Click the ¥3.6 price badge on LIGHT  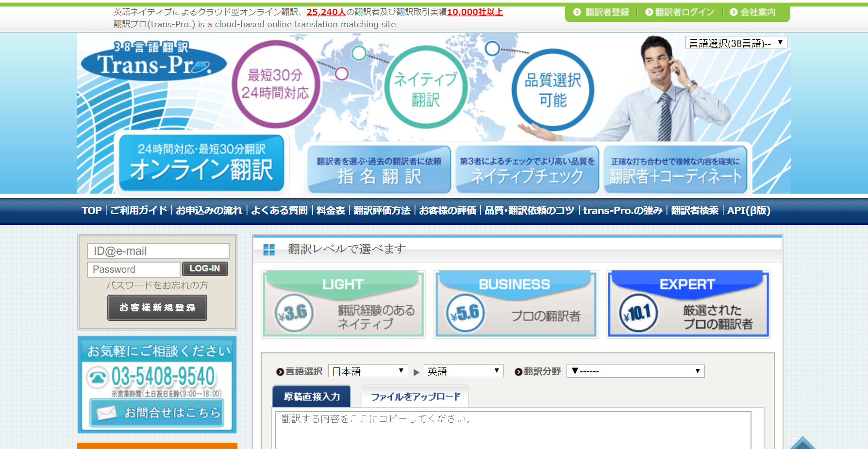[x=294, y=313]
